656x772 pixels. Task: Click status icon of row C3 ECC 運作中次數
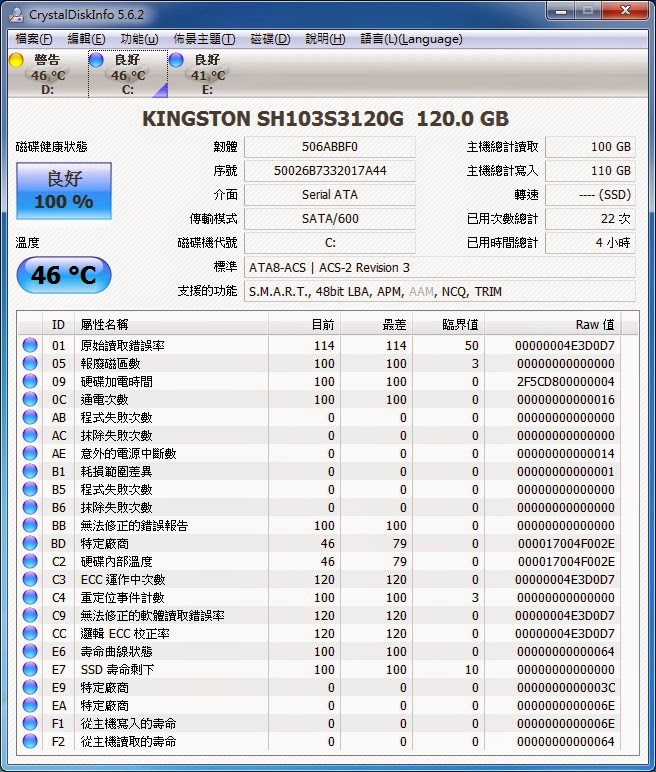[x=30, y=579]
